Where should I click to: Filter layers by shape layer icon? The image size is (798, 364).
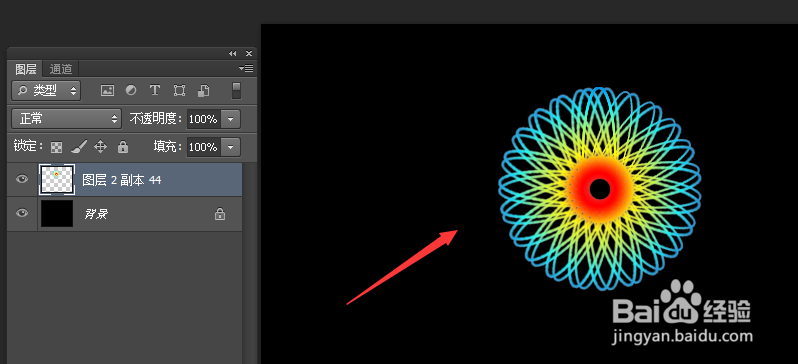(x=179, y=91)
